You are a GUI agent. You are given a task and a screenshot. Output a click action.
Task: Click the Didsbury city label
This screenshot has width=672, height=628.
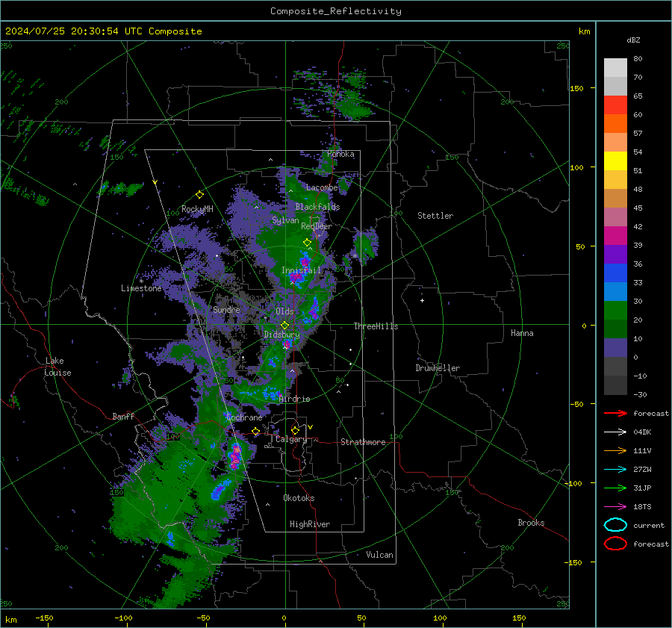tap(281, 335)
